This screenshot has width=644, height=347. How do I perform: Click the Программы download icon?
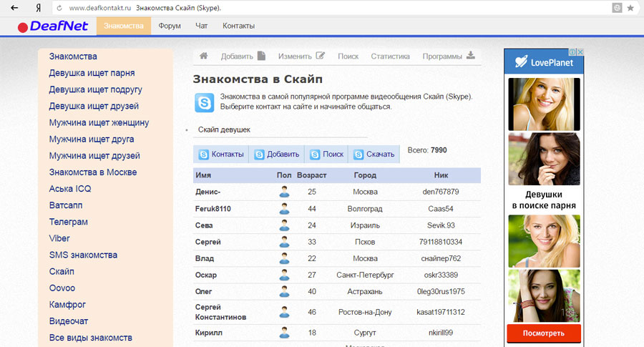[470, 56]
